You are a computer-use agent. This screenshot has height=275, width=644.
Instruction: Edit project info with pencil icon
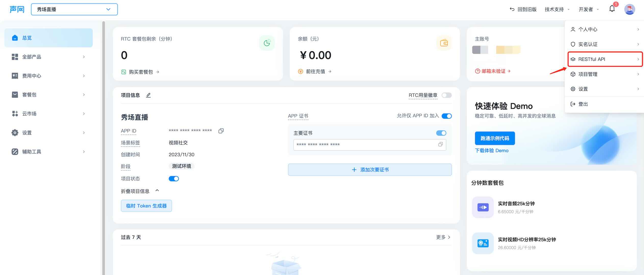pyautogui.click(x=148, y=95)
